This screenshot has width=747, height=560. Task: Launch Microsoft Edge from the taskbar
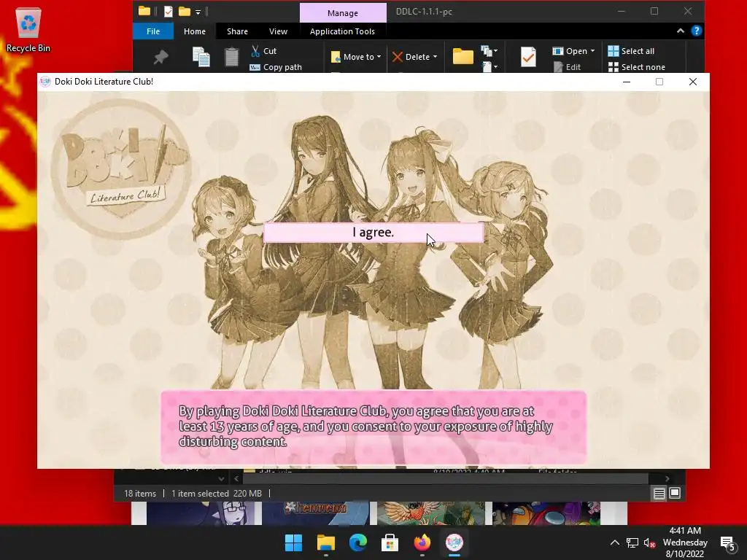(357, 542)
